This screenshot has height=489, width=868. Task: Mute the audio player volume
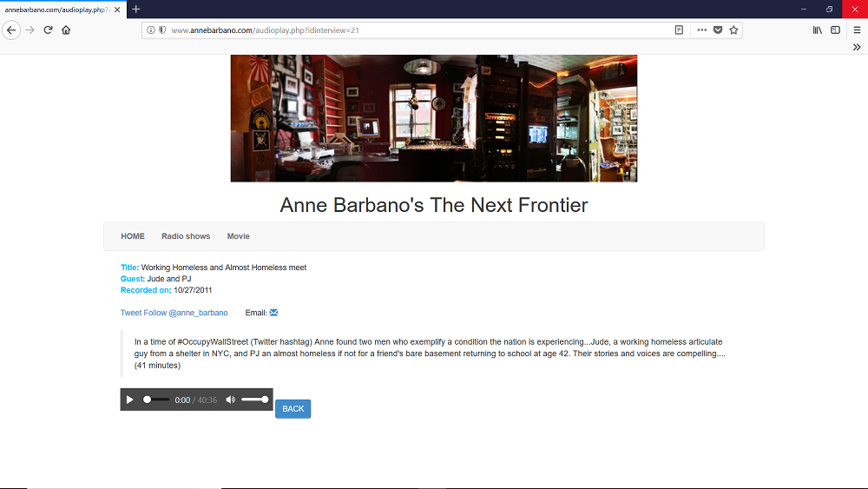pyautogui.click(x=230, y=400)
